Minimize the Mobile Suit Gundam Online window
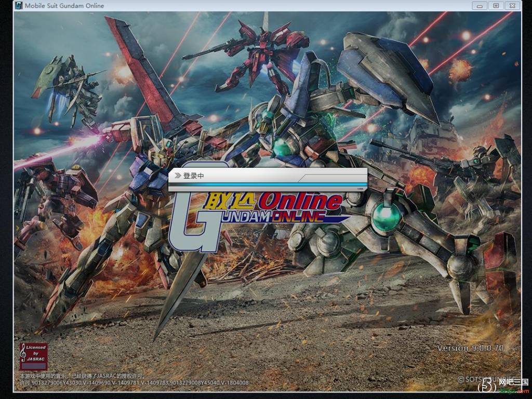The width and height of the screenshot is (532, 399). 480,6
